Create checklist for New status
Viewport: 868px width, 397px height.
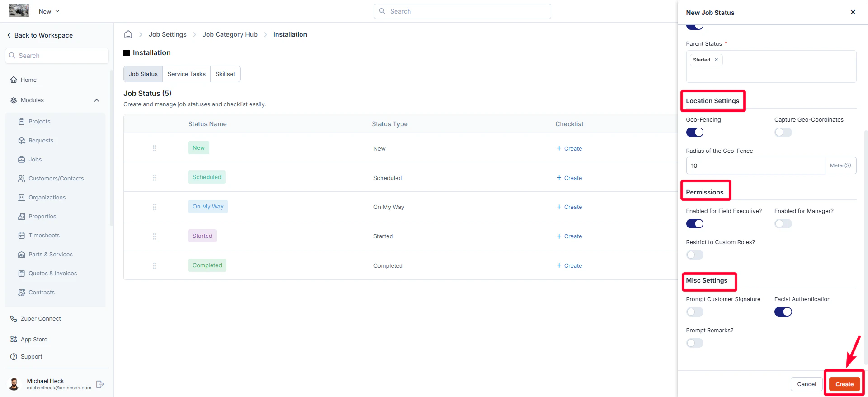pos(569,149)
